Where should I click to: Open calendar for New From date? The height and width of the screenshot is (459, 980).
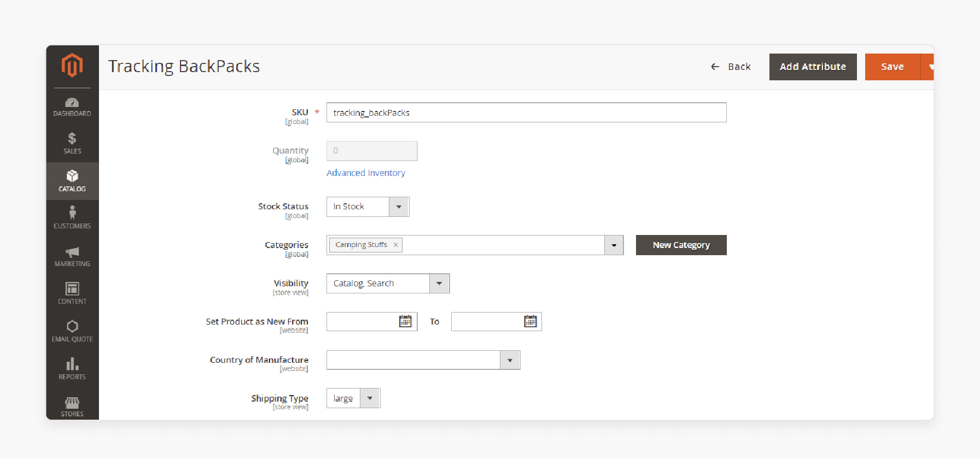click(405, 321)
